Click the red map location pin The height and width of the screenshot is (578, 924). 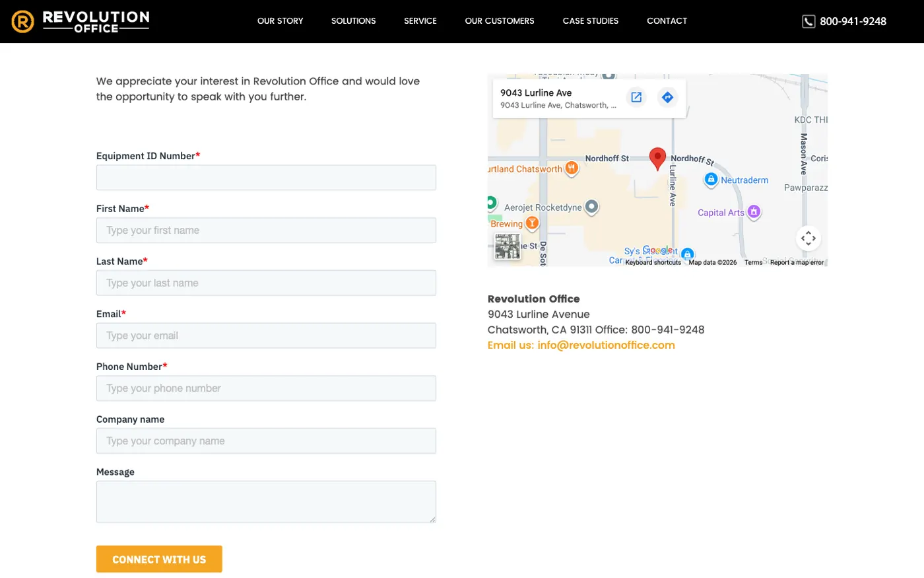[x=657, y=159]
